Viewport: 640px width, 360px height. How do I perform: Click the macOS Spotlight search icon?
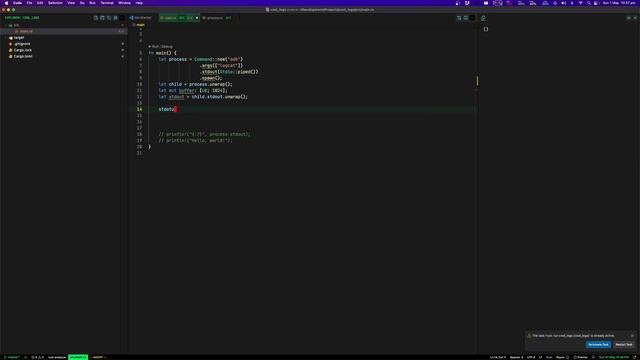[589, 3]
